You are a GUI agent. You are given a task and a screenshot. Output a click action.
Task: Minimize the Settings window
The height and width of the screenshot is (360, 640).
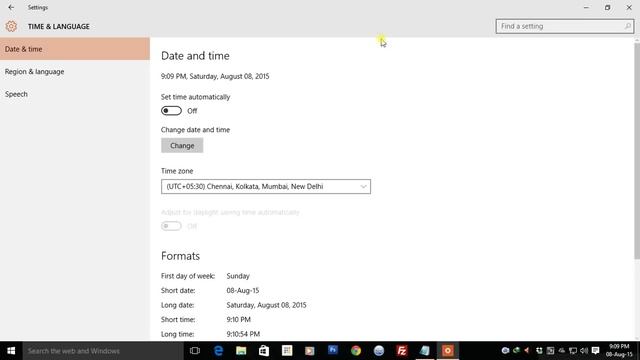point(586,7)
